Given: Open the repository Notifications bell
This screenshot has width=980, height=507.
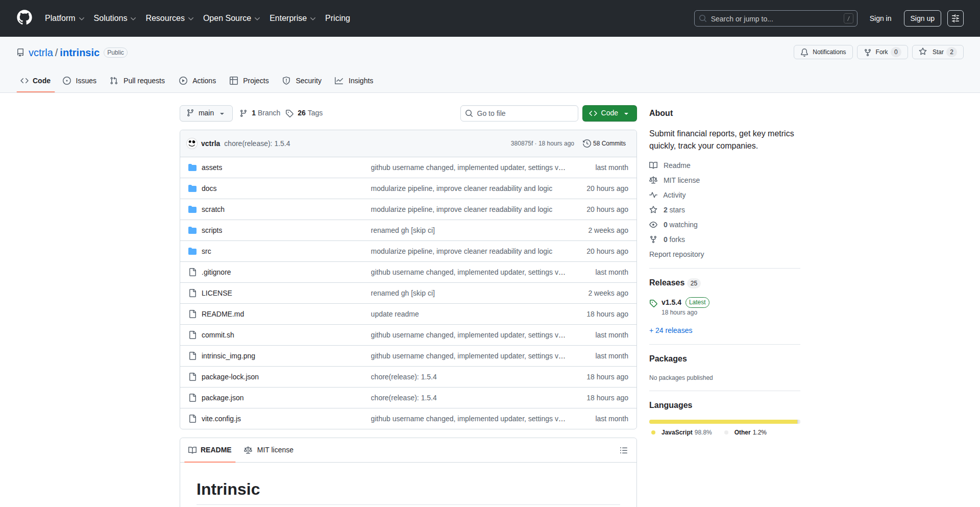Looking at the screenshot, I should [823, 52].
